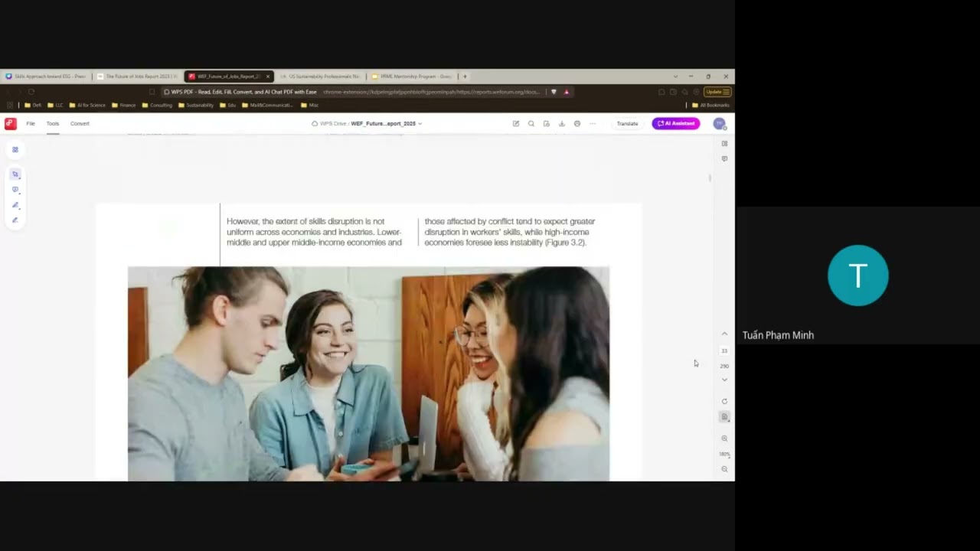Open the Consulting bookmarks folder
This screenshot has height=551, width=980.
[x=157, y=105]
